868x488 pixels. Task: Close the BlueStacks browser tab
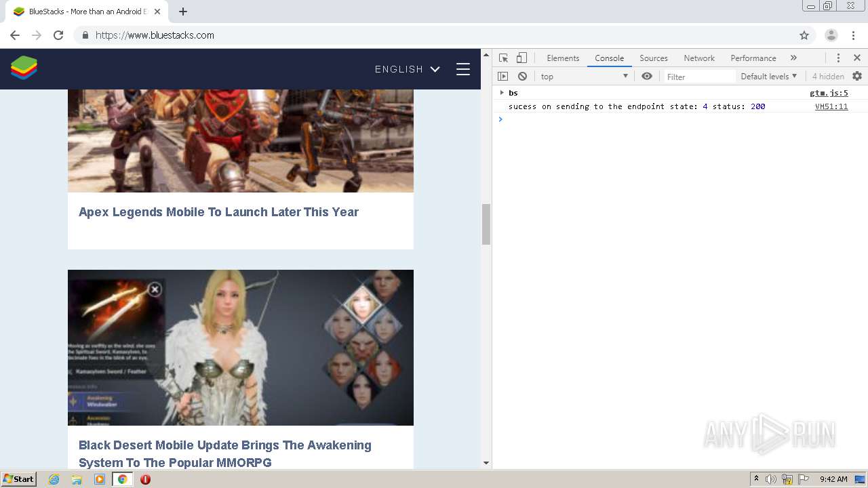pos(157,12)
